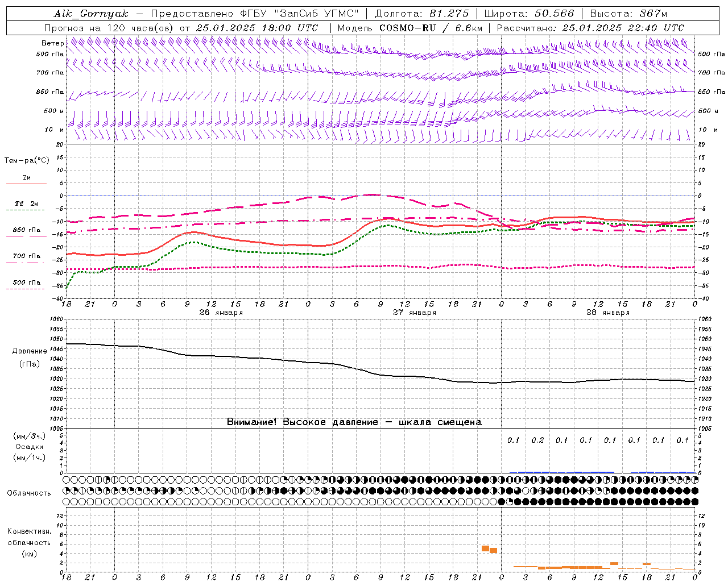The height and width of the screenshot is (582, 728).
Task: Click the 27 января date label
Action: 415,313
